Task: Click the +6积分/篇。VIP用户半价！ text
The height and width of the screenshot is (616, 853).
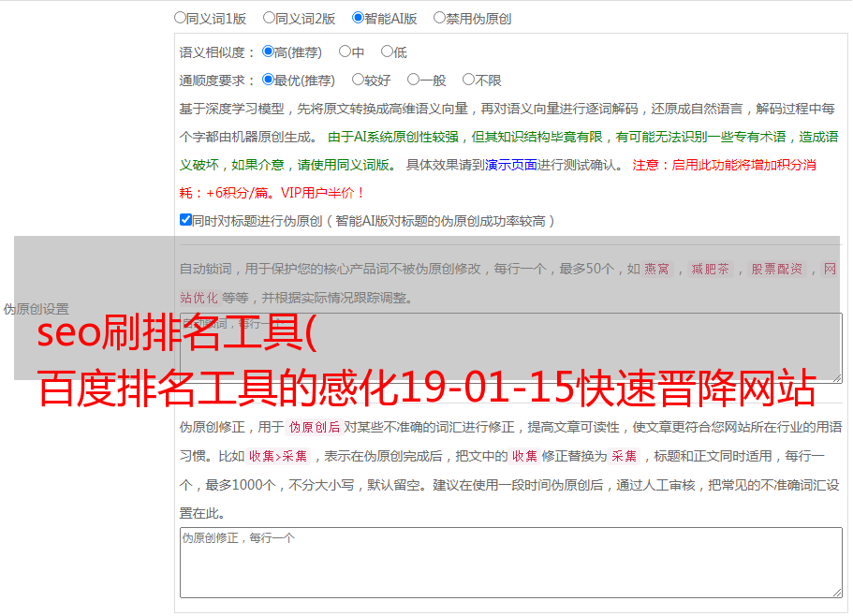Action: coord(285,193)
